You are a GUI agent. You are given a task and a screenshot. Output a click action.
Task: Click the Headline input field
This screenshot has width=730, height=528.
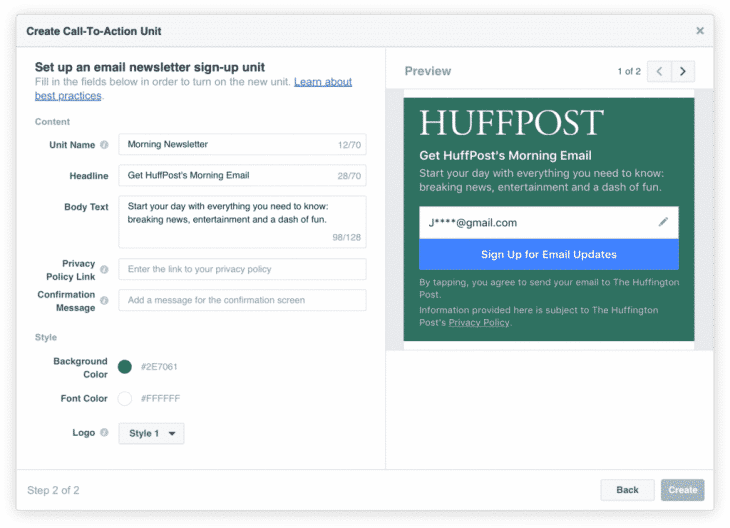tap(242, 176)
